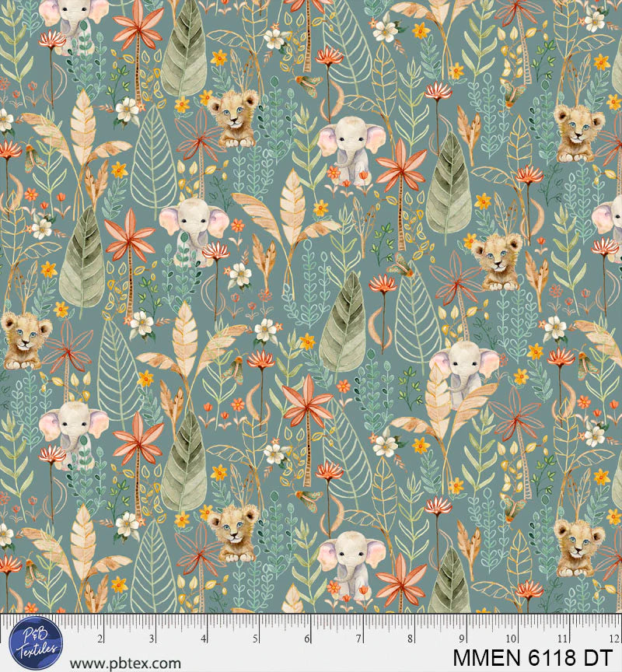Select the number 9 on the ruler
Screen dimensions: 622x672
point(463,639)
